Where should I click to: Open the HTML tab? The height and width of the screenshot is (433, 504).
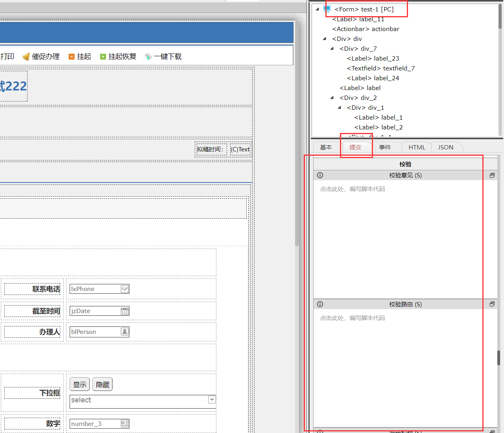point(417,147)
